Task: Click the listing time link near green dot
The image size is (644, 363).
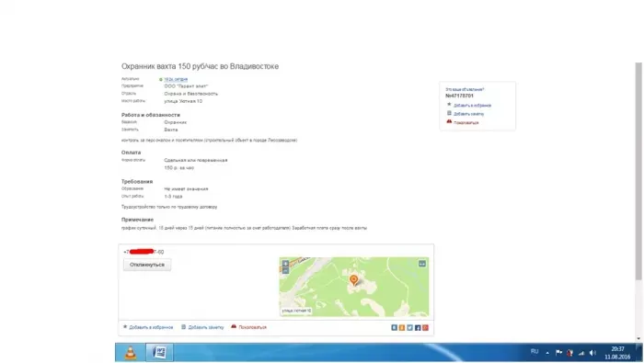Action: click(x=176, y=79)
